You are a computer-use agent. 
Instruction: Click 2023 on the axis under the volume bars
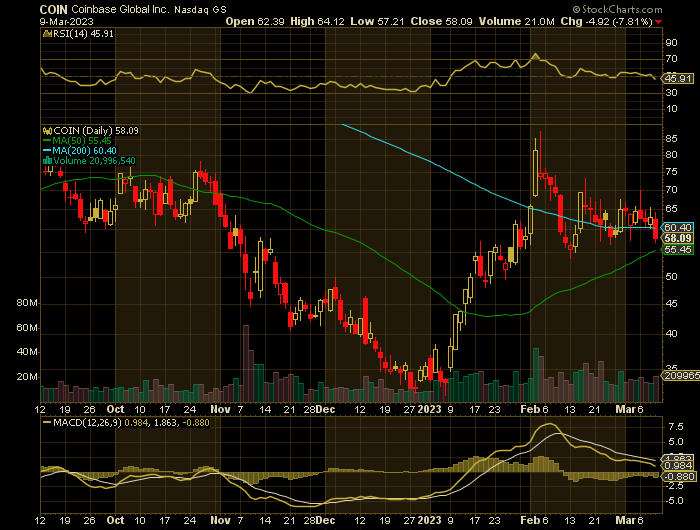coord(429,409)
